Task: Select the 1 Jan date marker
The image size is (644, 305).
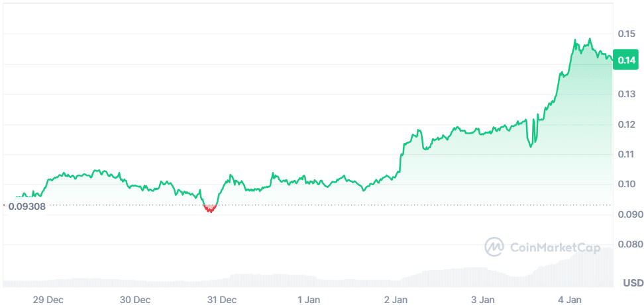Action: [x=309, y=299]
